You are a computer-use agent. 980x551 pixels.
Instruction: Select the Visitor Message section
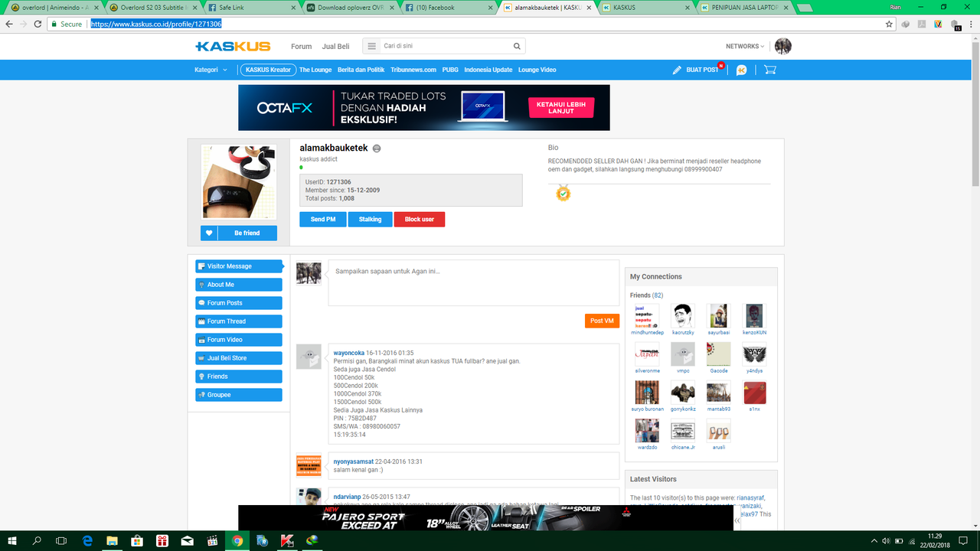239,266
